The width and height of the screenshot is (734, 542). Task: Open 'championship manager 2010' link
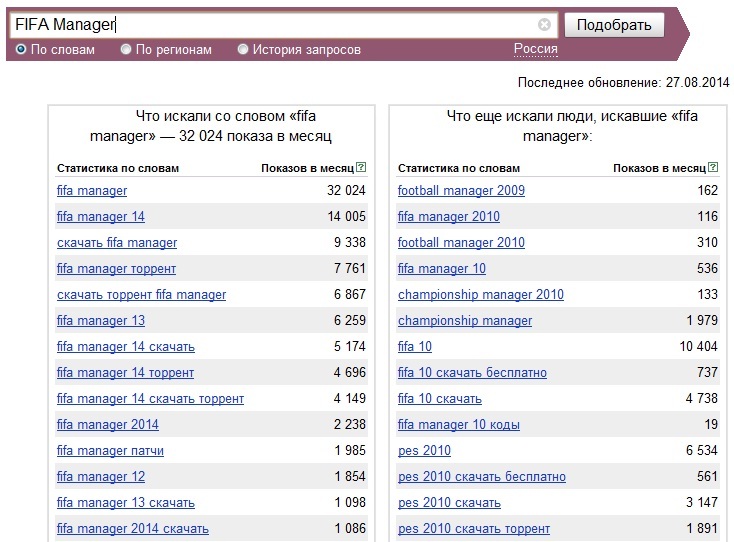pyautogui.click(x=481, y=294)
